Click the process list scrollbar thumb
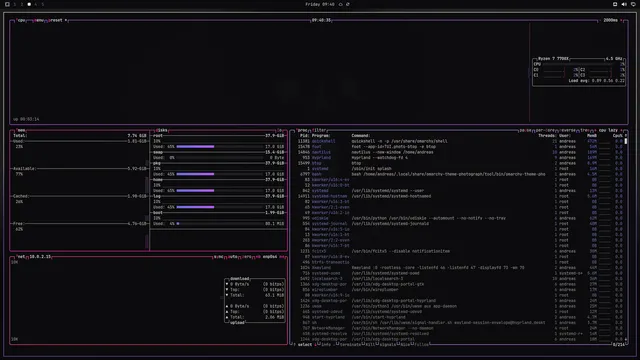Screen dimensions: 640x360 click(626, 141)
